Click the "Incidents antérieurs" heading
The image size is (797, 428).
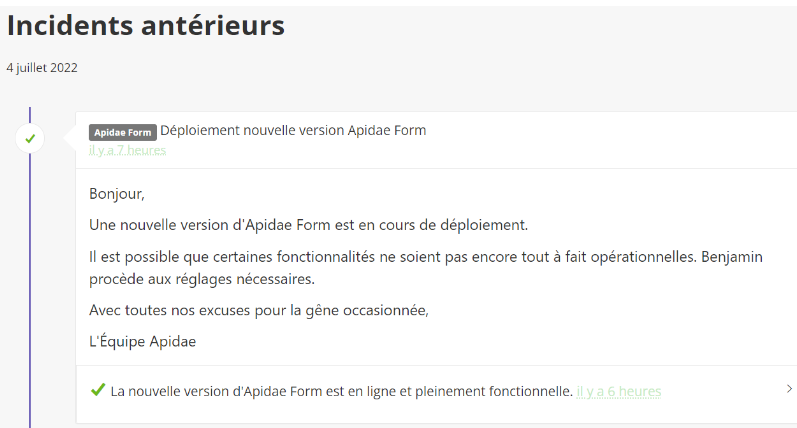[x=146, y=25]
